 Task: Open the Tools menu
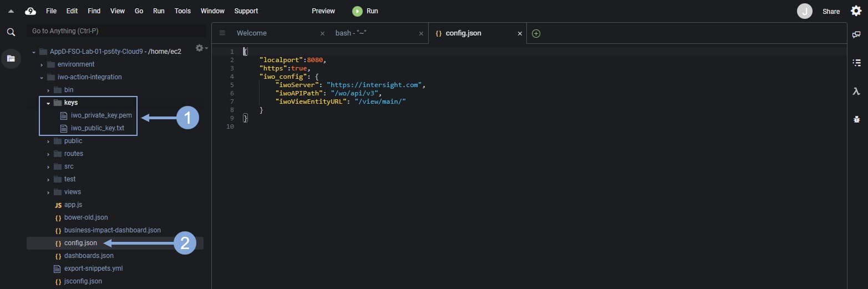pos(182,11)
